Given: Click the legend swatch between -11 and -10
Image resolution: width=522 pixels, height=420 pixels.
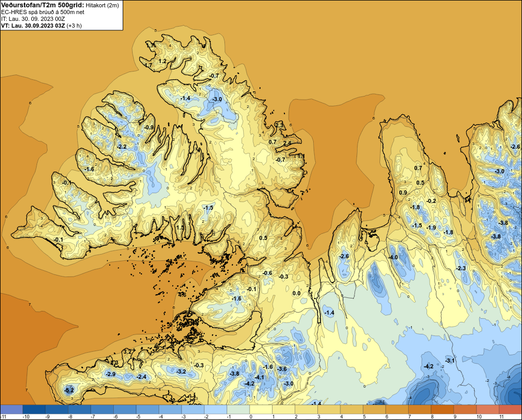Looking at the screenshot, I should coord(11,410).
